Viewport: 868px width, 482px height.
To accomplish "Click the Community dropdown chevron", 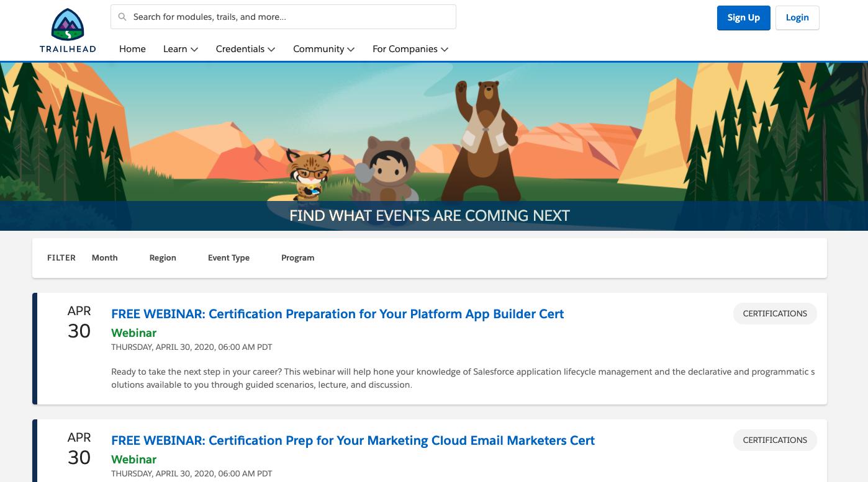I will [352, 49].
